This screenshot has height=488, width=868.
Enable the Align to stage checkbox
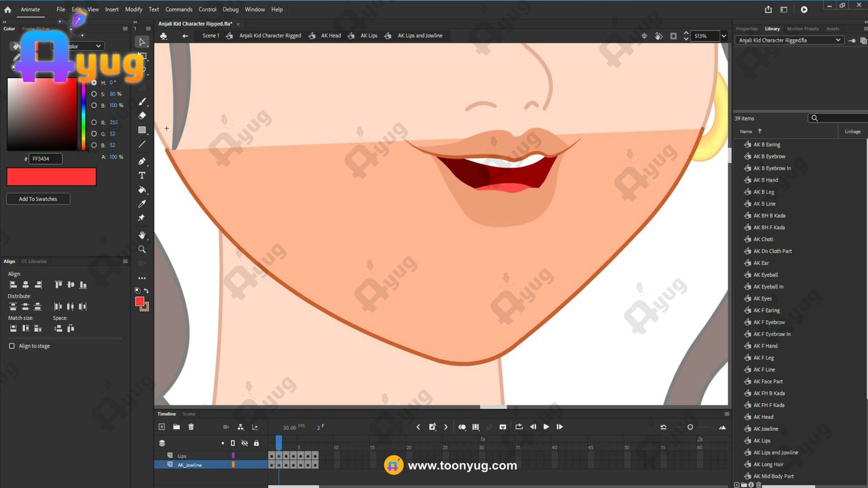[12, 346]
